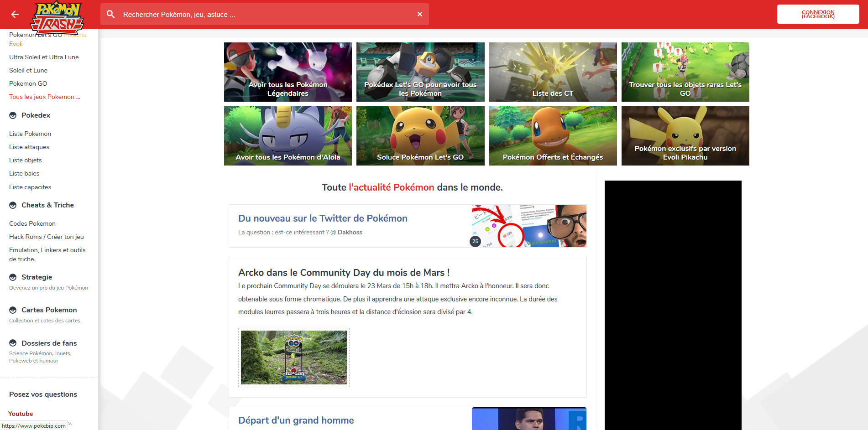
Task: Open the Strategie section
Action: pyautogui.click(x=37, y=277)
